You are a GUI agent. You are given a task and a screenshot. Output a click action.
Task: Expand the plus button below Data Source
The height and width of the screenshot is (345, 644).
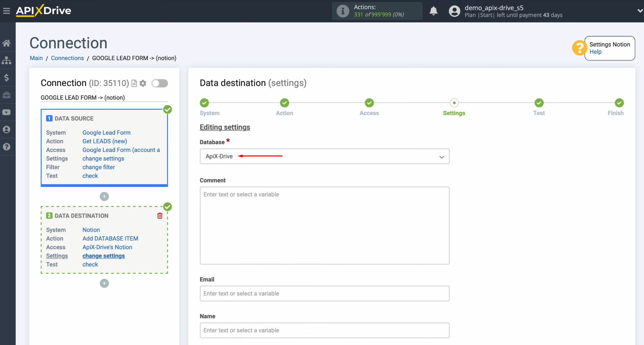tap(104, 196)
